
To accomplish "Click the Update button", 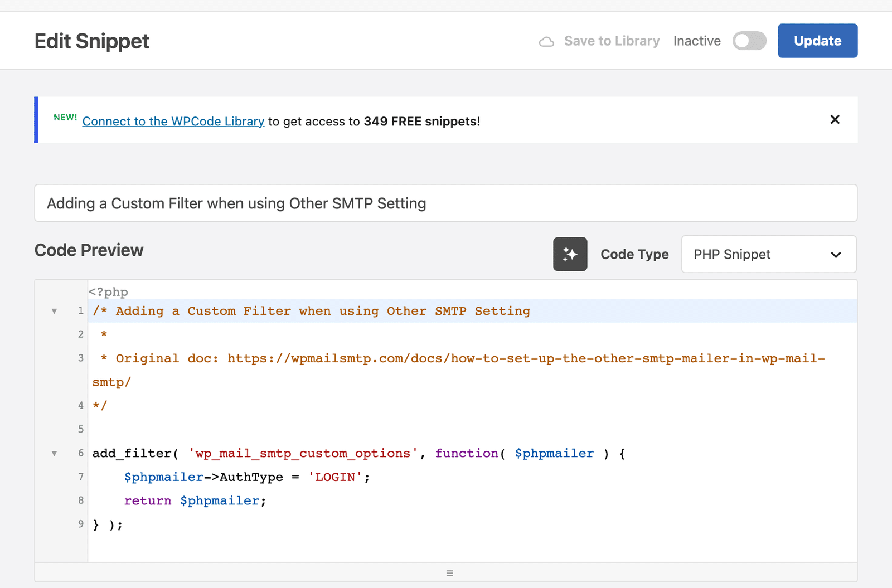I will coord(817,41).
